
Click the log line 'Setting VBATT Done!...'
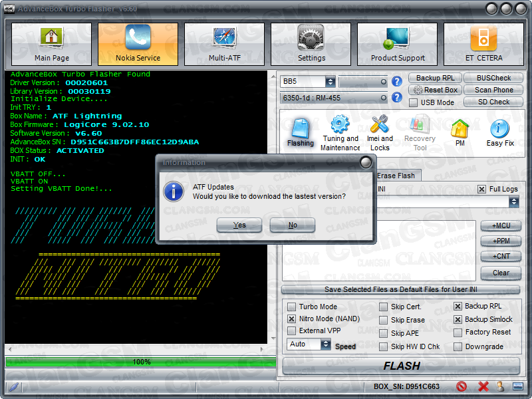pos(61,189)
